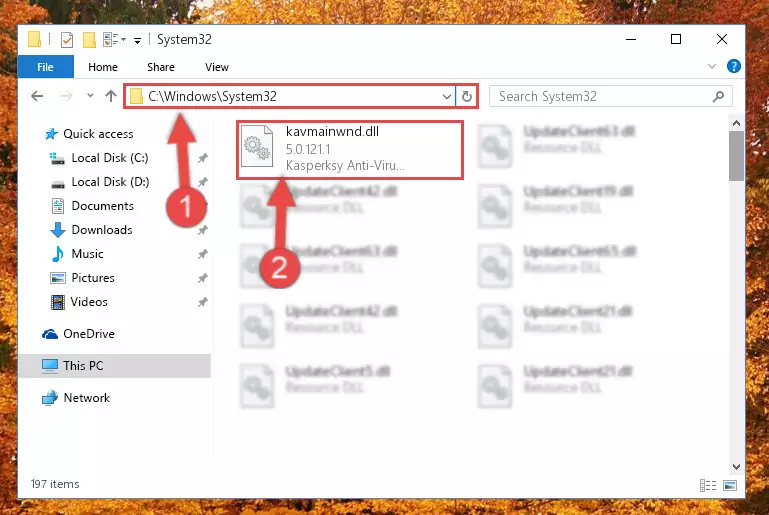Open the address bar history dropdown
The image size is (769, 515).
point(447,97)
